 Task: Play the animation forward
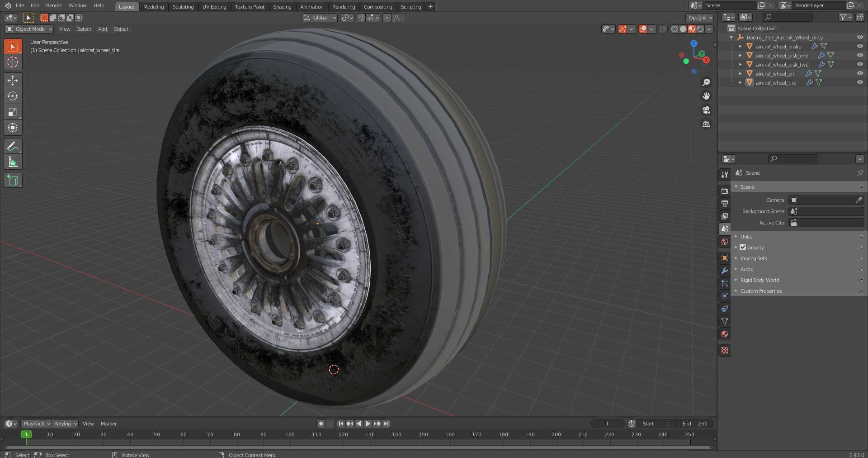pyautogui.click(x=368, y=424)
